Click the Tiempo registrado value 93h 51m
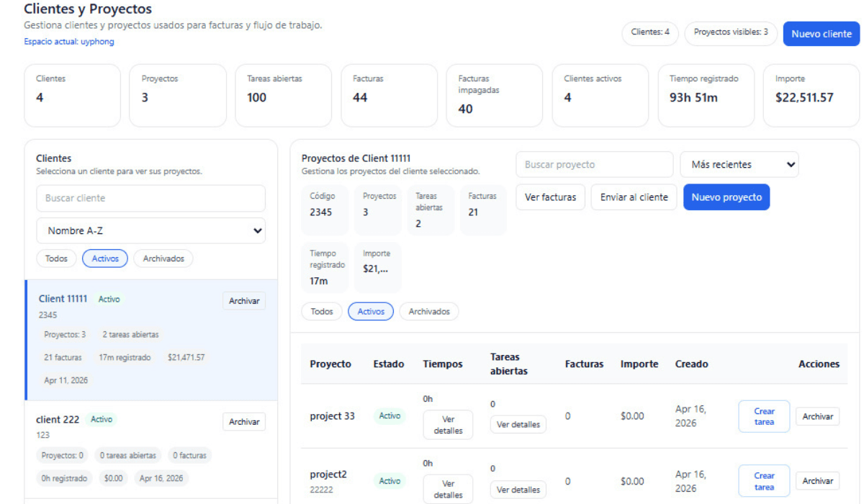Image resolution: width=864 pixels, height=504 pixels. pos(693,98)
